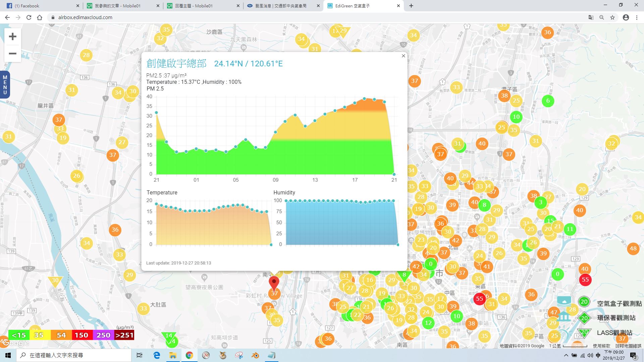Bookmark this page with the star

pyautogui.click(x=612, y=17)
